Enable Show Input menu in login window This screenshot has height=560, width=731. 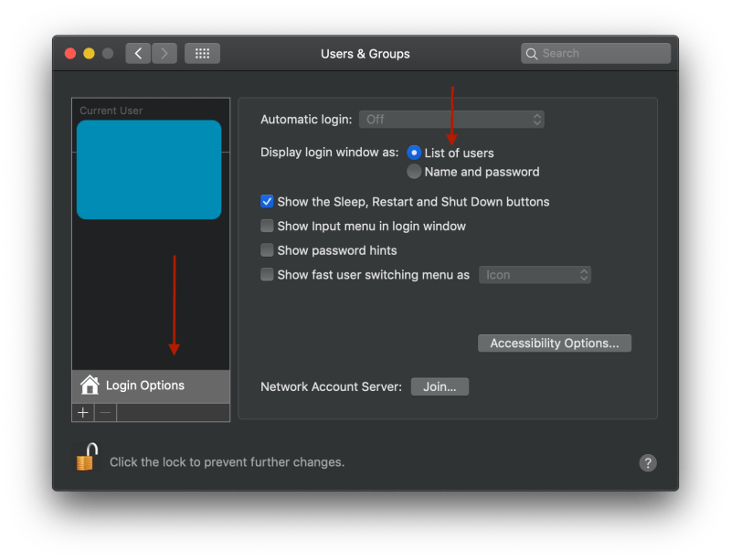click(267, 225)
